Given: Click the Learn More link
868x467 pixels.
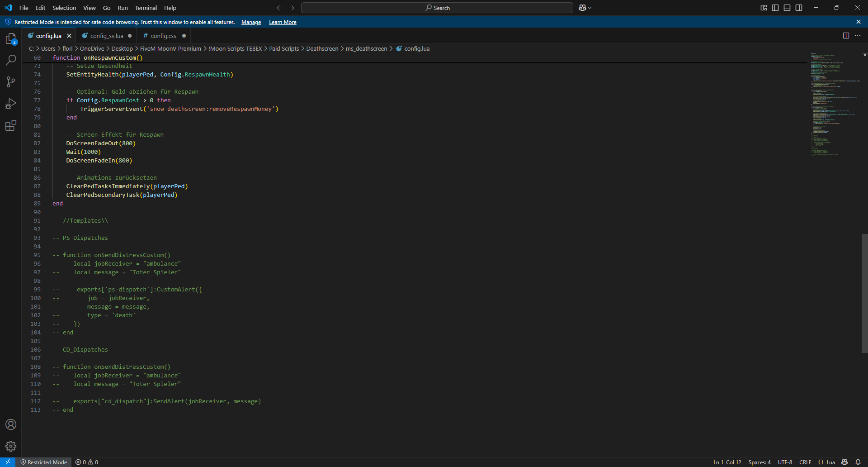Looking at the screenshot, I should coord(283,22).
